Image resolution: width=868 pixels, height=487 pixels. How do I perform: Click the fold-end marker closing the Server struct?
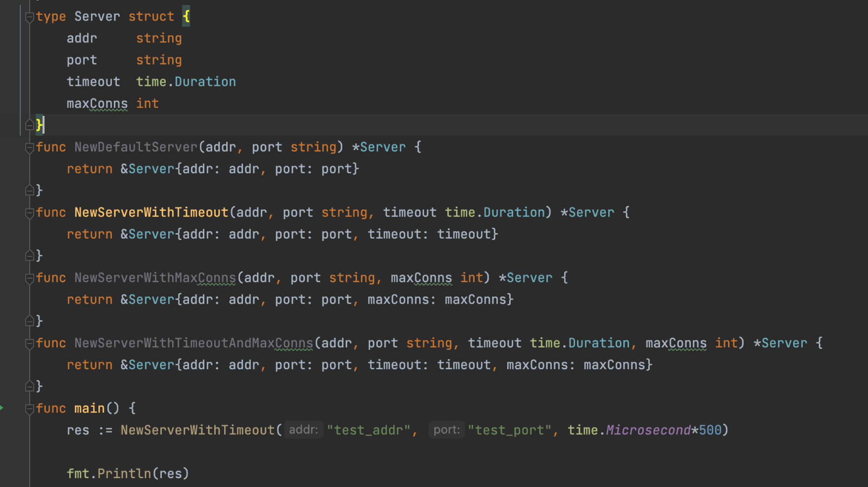[x=29, y=125]
